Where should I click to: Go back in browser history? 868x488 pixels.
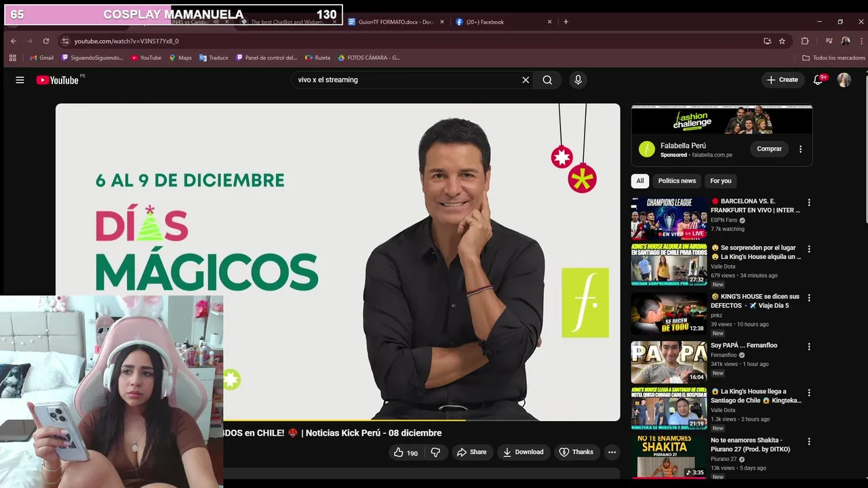[x=14, y=41]
